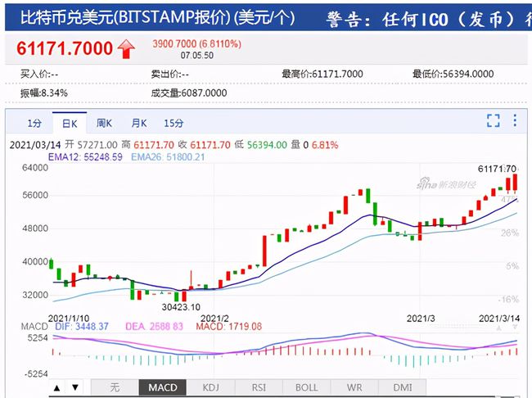The width and height of the screenshot is (532, 398).
Task: Click the 30423.10 low price label
Action: [x=181, y=307]
